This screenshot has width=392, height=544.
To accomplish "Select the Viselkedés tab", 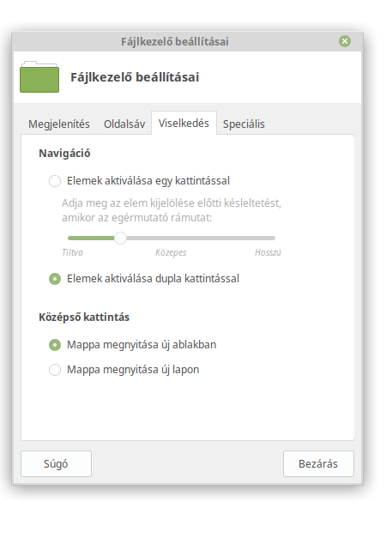I will [x=184, y=123].
